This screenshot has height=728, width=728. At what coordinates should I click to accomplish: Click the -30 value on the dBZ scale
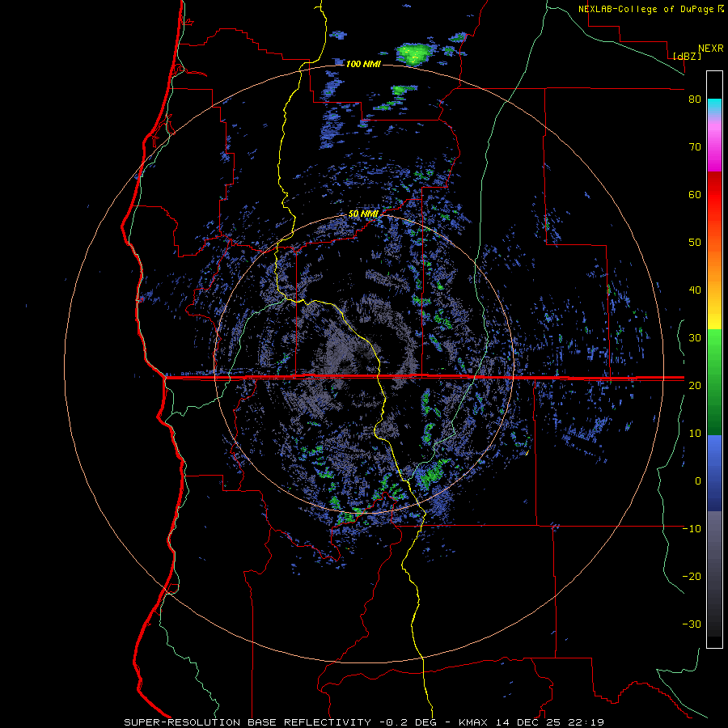[x=692, y=624]
